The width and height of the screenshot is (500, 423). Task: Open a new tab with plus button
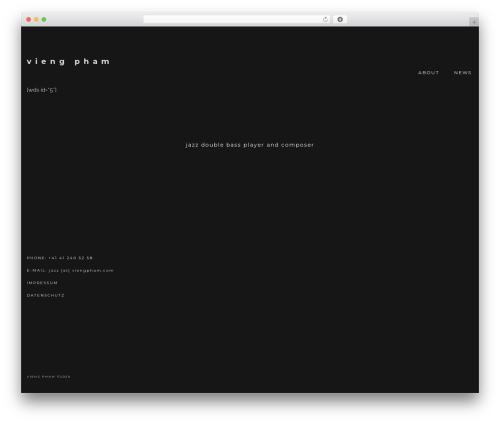[474, 22]
